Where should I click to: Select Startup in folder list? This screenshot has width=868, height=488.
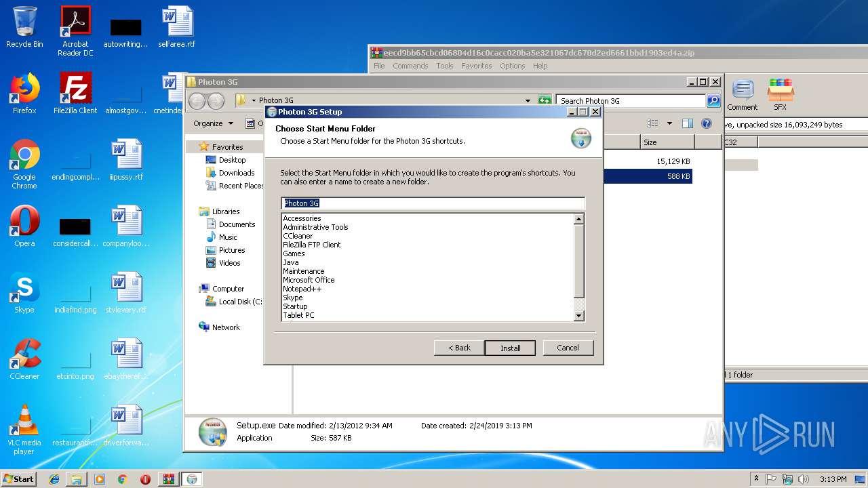[x=295, y=306]
